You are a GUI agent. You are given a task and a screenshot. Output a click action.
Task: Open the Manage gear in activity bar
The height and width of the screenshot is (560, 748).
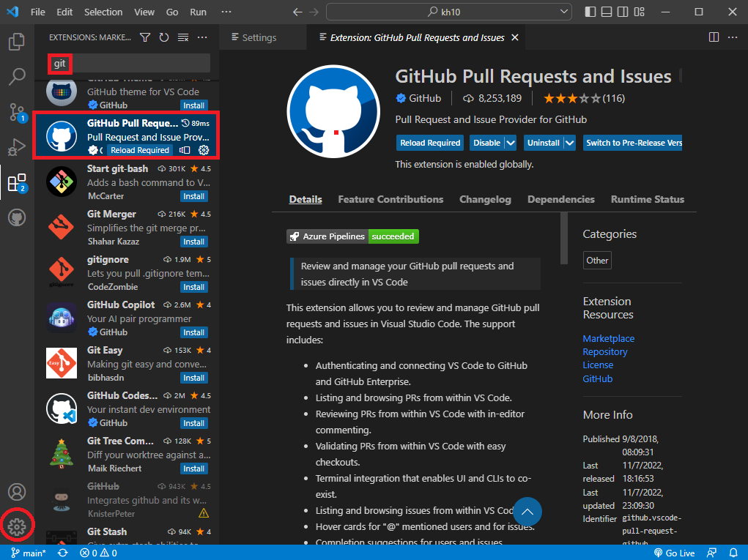click(x=17, y=526)
